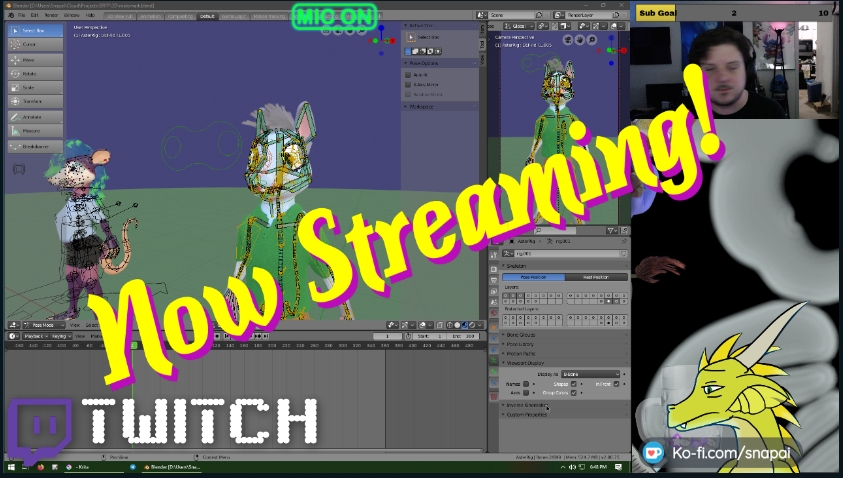Expand the Workspace panel in sidebar
843x478 pixels.
point(420,106)
